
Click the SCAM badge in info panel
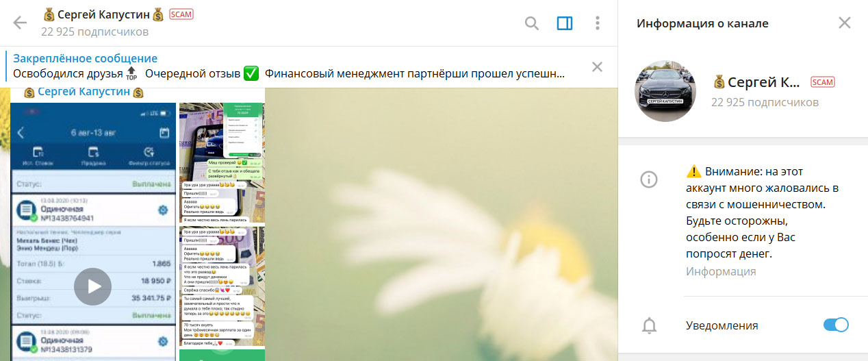[823, 82]
